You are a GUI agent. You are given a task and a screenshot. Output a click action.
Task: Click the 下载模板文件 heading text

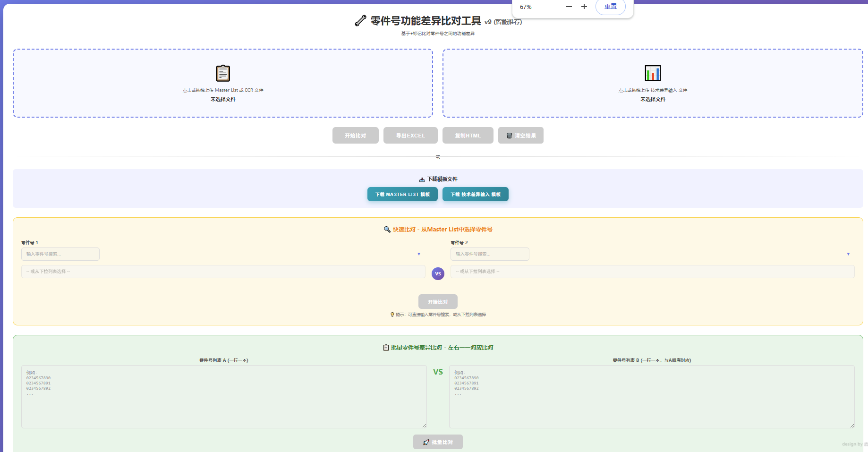[443, 179]
